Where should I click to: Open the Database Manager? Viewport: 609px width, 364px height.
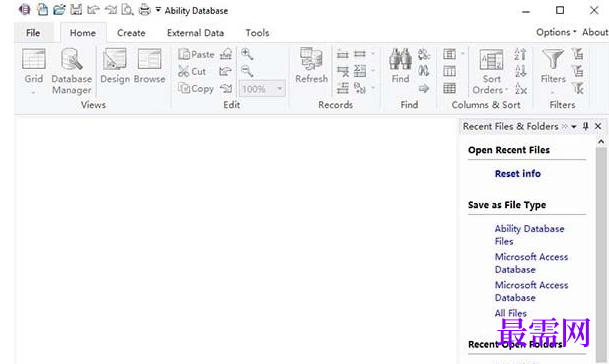71,71
